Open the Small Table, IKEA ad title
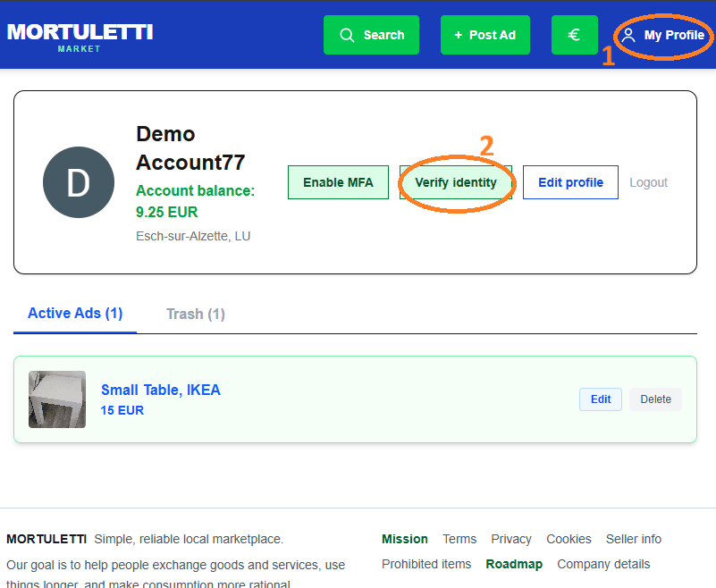This screenshot has height=588, width=716. (161, 390)
